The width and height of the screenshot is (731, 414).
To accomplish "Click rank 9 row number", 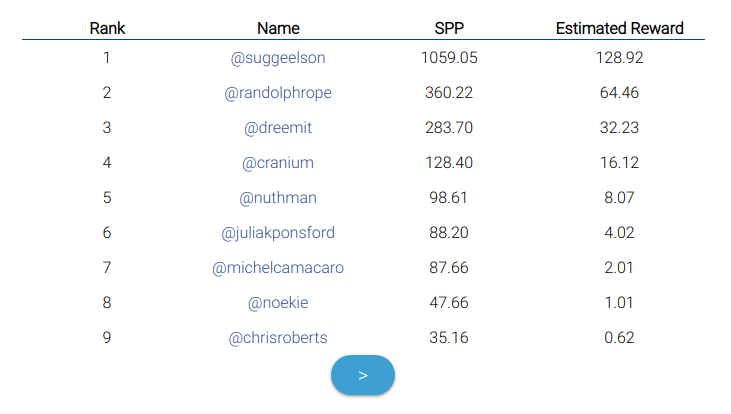I will coord(107,338).
